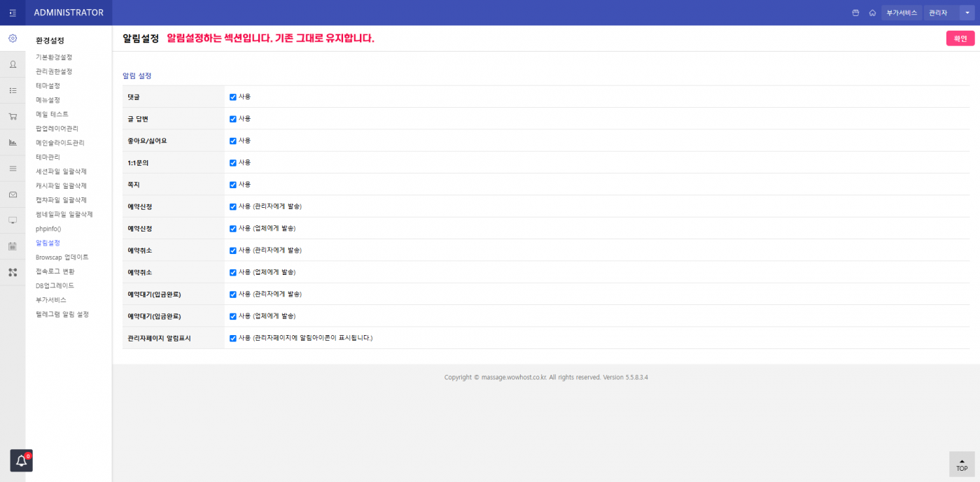This screenshot has height=482, width=980.
Task: Click the envelope mail sidebar icon
Action: click(13, 194)
